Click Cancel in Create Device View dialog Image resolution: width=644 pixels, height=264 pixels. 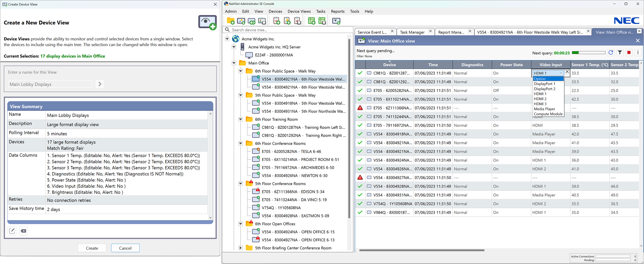point(125,248)
